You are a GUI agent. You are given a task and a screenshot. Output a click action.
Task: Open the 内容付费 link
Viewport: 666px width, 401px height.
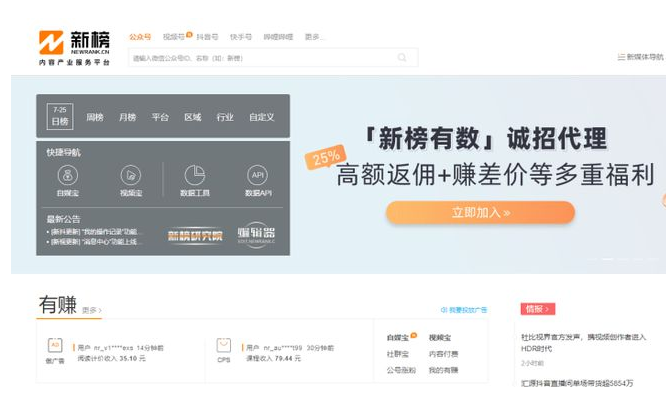point(443,354)
